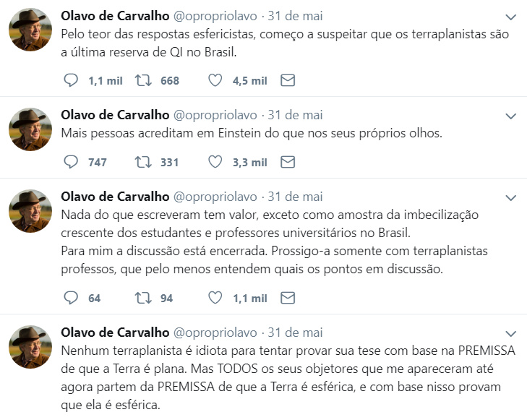
Task: Retweet the tweet with 668 retweets
Action: [x=143, y=80]
